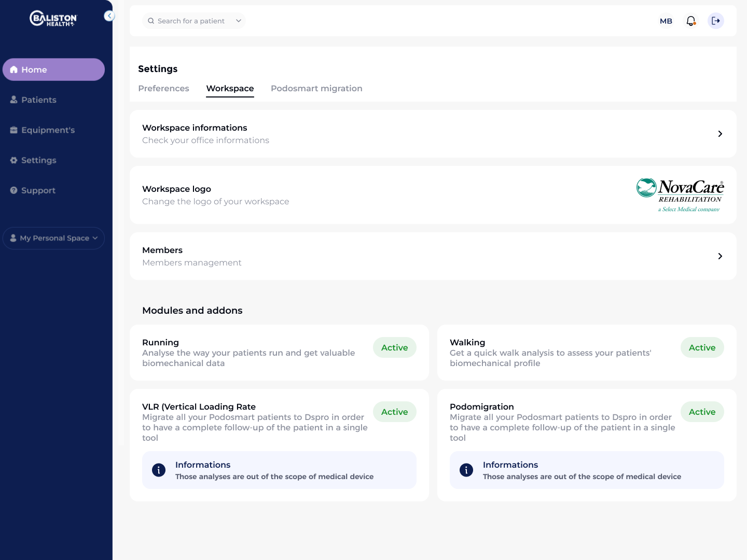This screenshot has height=560, width=747.
Task: Go to Patients in the sidebar
Action: tap(39, 100)
